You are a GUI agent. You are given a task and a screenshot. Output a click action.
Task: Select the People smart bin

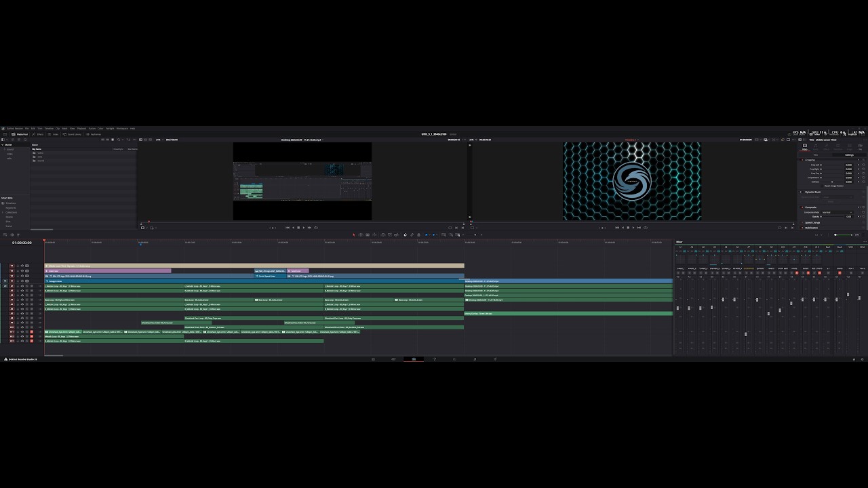(x=9, y=217)
